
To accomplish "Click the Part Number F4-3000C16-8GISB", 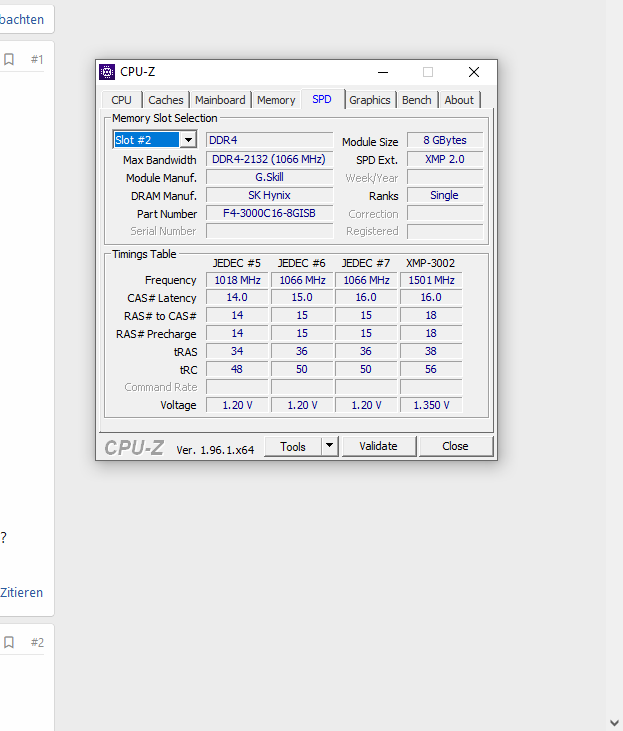I will pyautogui.click(x=270, y=214).
